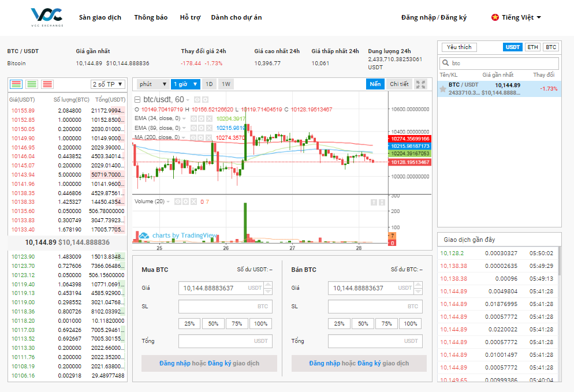Expand MA (200, close, 0) menu arrow
The width and height of the screenshot is (574, 392).
coord(184,137)
